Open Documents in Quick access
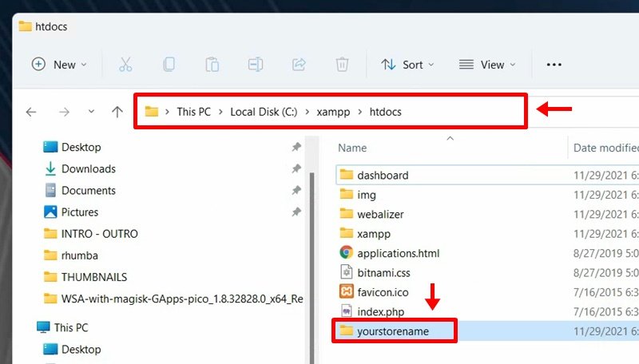Image resolution: width=639 pixels, height=364 pixels. coord(89,190)
